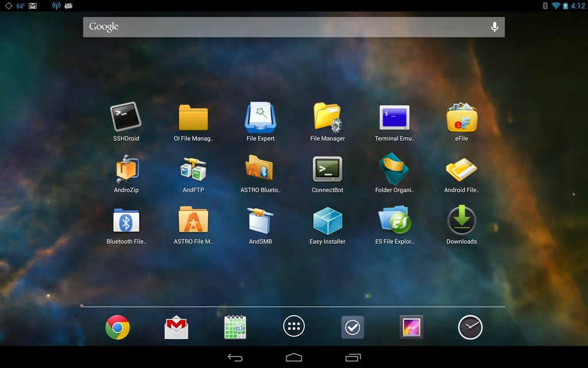The image size is (588, 368).
Task: Tap the Wi-Fi status icon
Action: coord(556,6)
